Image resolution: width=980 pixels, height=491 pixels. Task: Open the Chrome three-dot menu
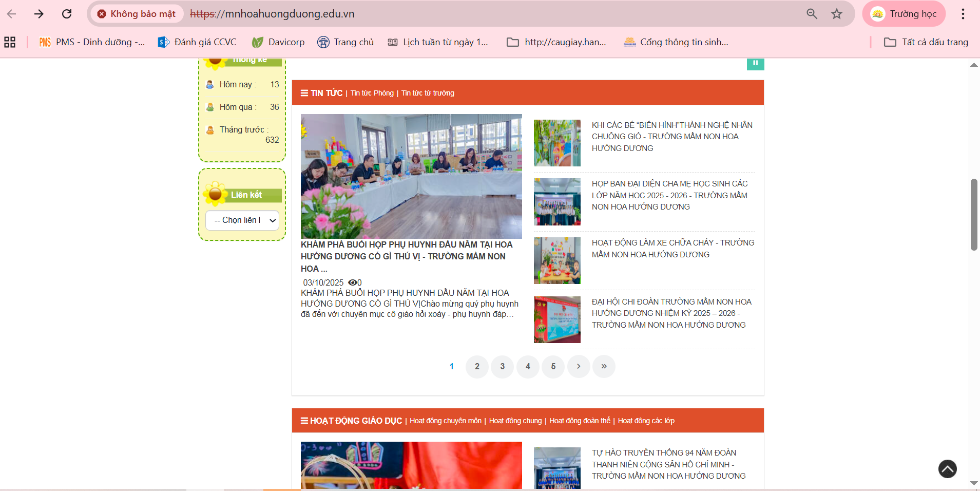pos(963,14)
